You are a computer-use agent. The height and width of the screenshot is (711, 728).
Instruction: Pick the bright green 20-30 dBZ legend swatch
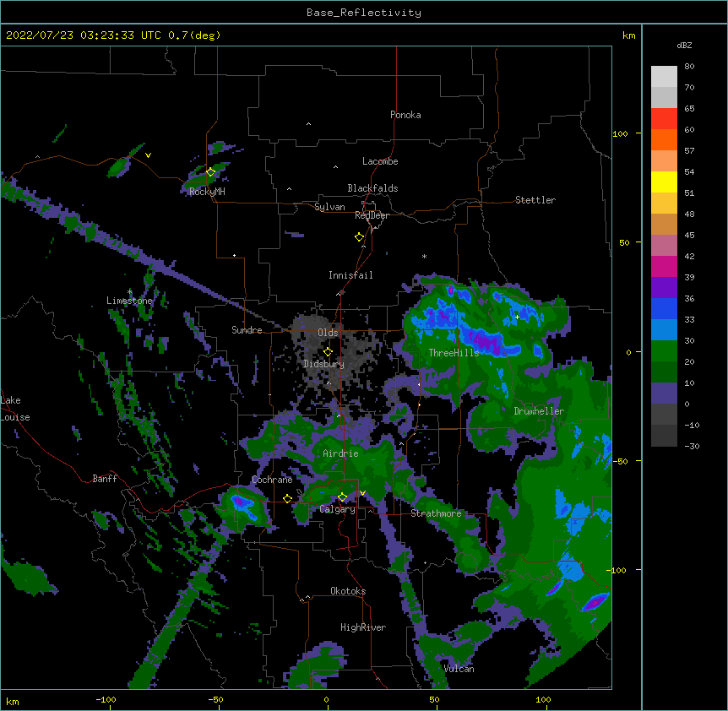coord(664,351)
